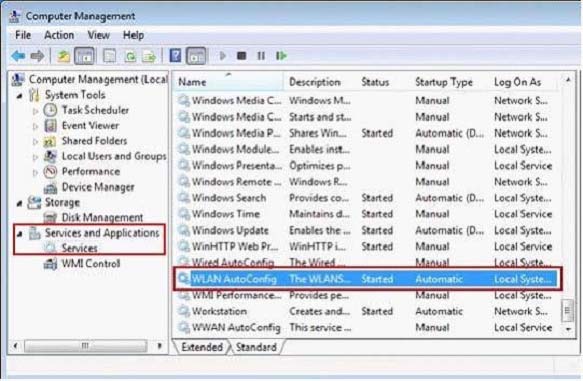Click the Back arrow toolbar icon
Viewport: 583px width, 381px height.
click(x=18, y=56)
